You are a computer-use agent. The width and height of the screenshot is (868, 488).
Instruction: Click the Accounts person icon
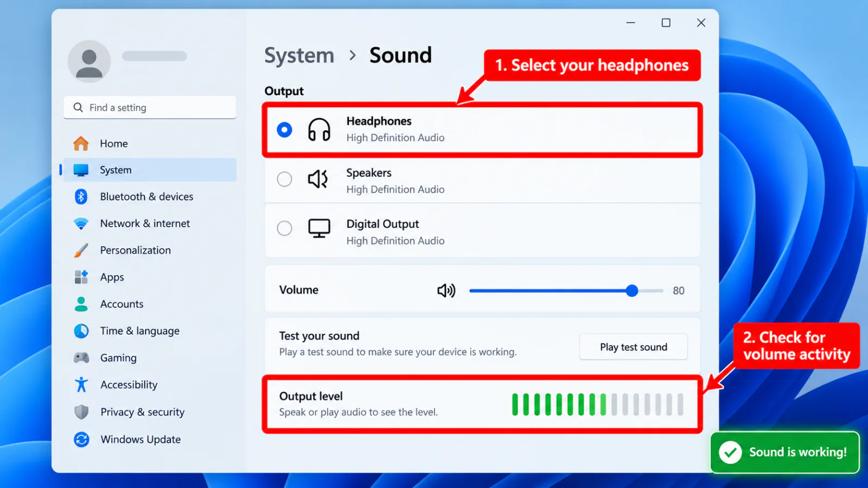(x=81, y=304)
